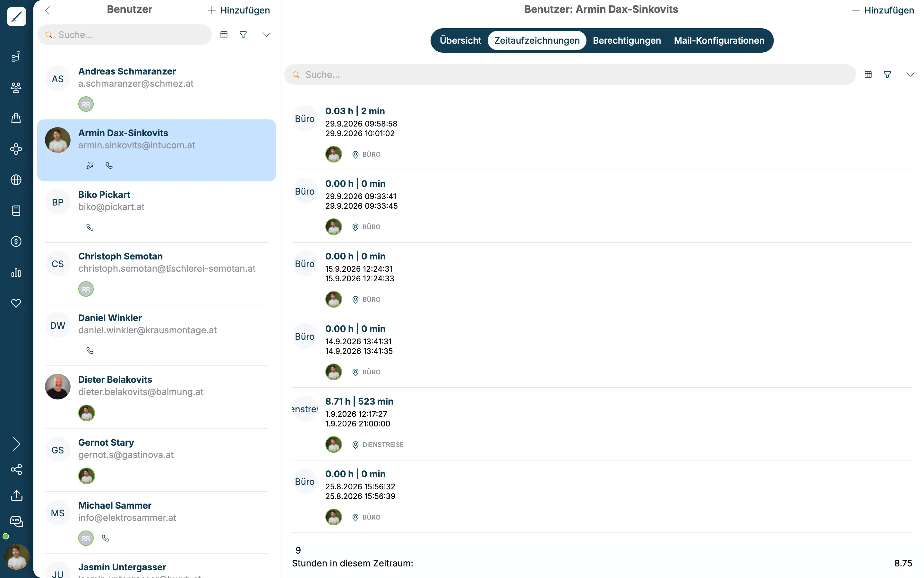Add a time record via right Hinzufügen
The width and height of the screenshot is (924, 578).
click(x=883, y=10)
